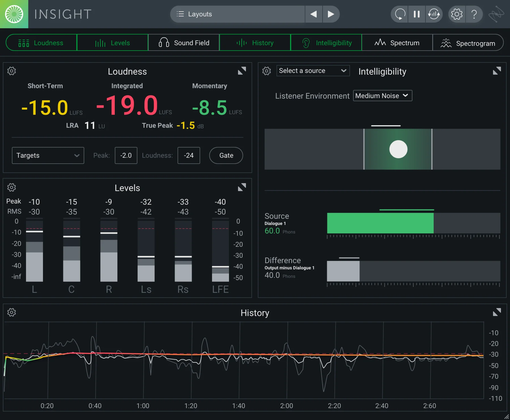
Task: Switch to the Spectrogram tab
Action: pos(468,43)
